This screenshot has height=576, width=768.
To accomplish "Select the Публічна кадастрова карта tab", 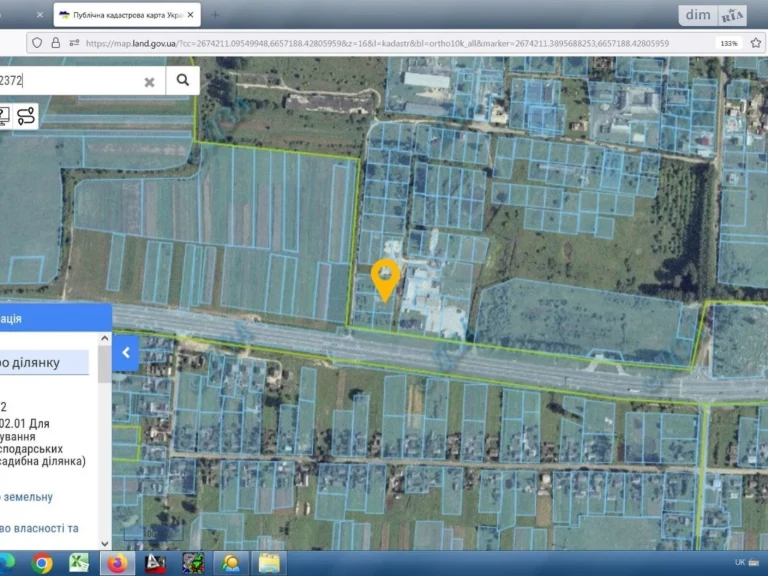I will click(127, 15).
